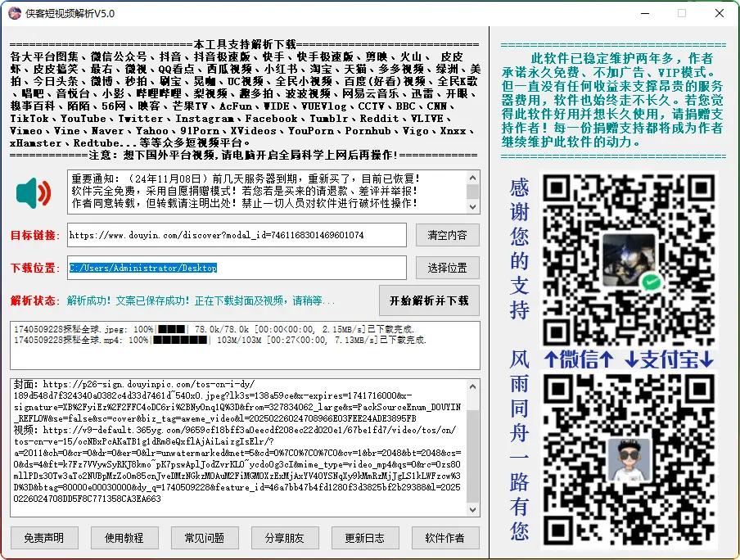Click the green speaker announcement icon

[33, 193]
